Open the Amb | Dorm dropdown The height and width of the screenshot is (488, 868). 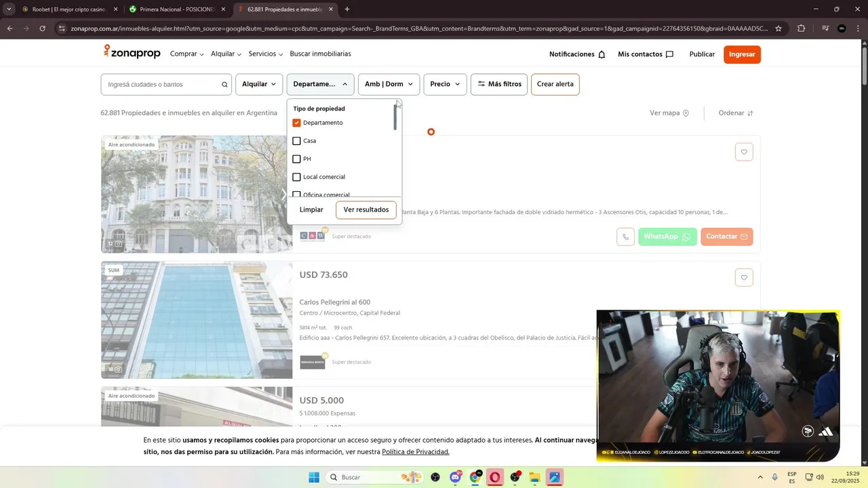coord(389,84)
